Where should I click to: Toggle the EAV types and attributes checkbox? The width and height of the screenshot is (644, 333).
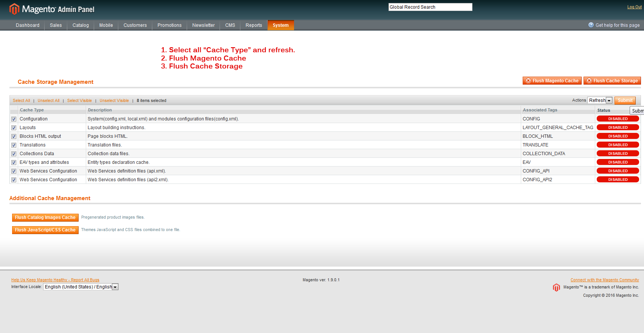(14, 162)
